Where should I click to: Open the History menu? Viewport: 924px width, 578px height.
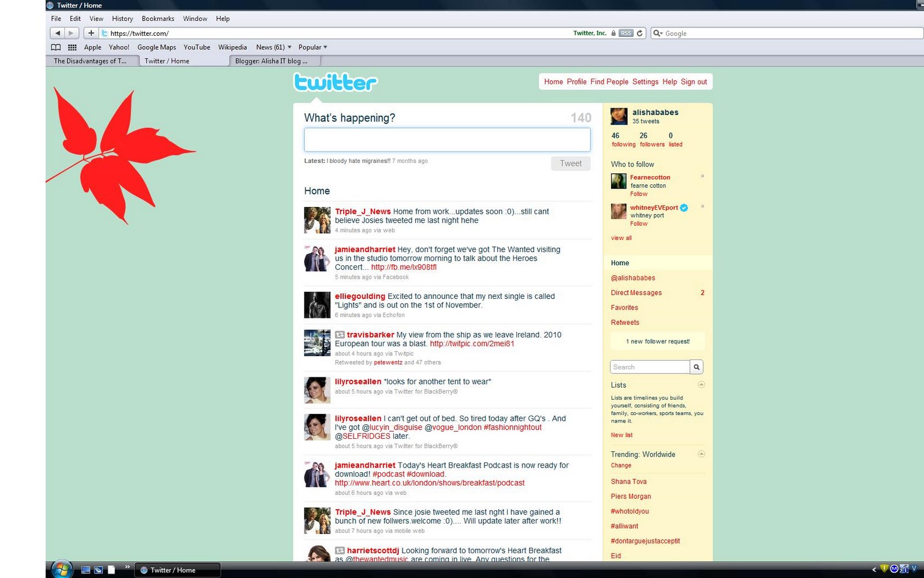click(x=122, y=18)
